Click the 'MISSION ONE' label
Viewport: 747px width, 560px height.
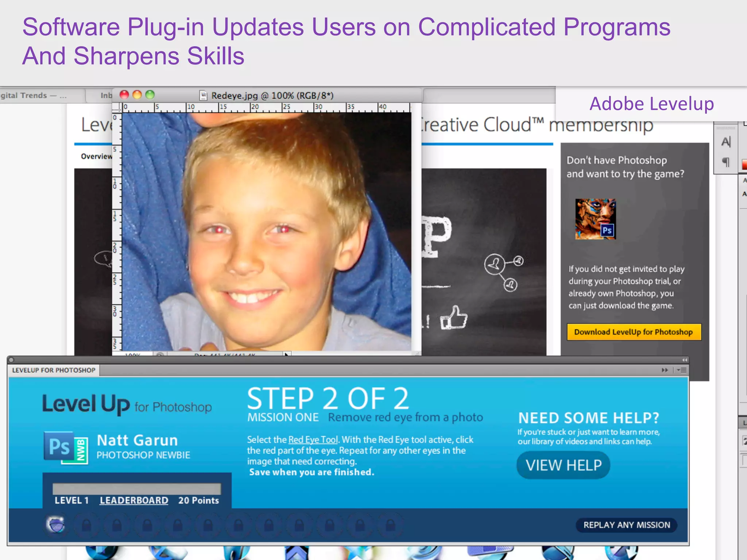pyautogui.click(x=283, y=417)
